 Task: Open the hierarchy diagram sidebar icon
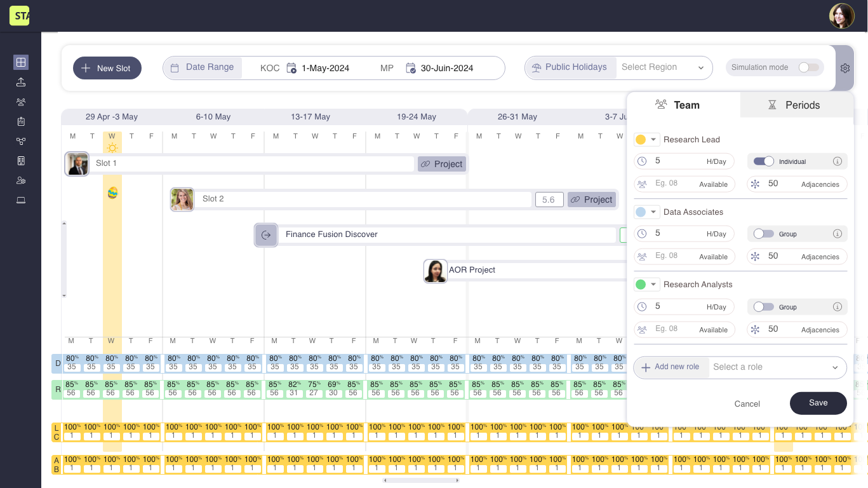[21, 141]
